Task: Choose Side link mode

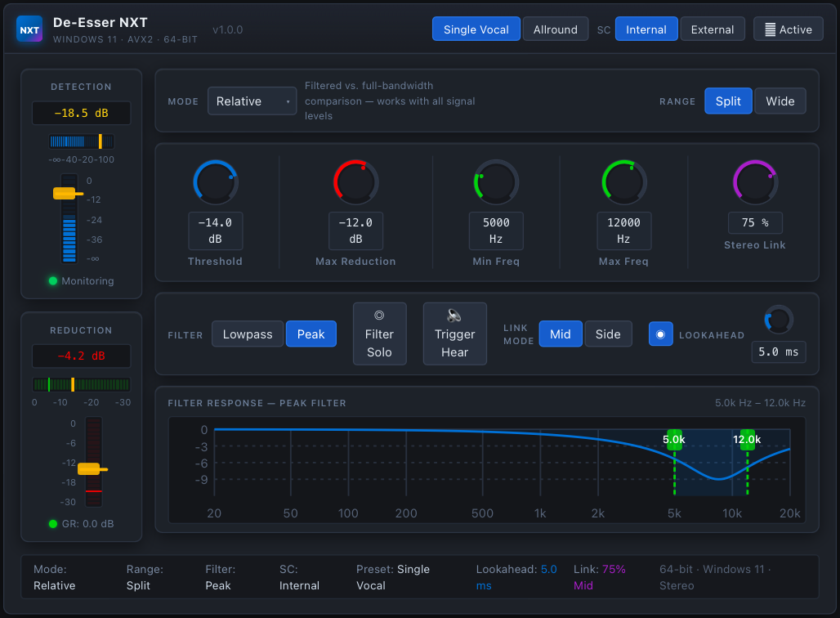Action: tap(608, 334)
